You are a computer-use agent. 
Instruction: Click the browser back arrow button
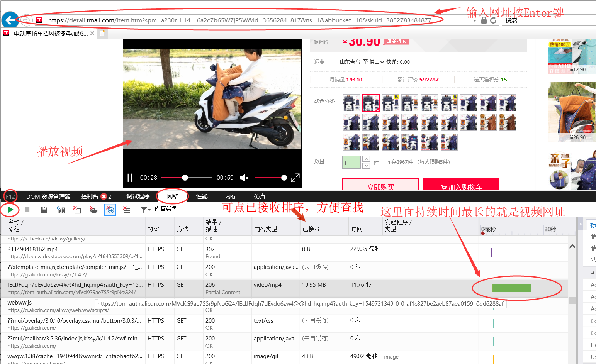10,20
